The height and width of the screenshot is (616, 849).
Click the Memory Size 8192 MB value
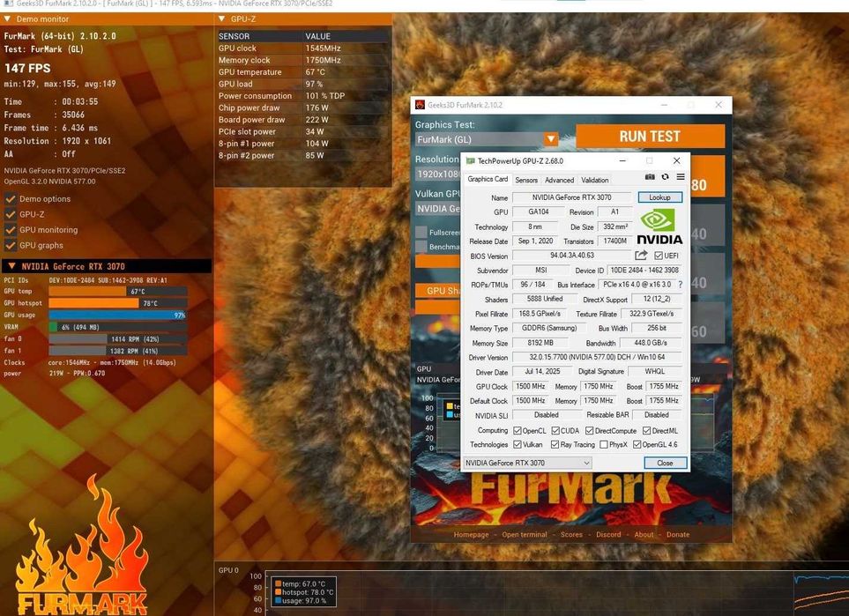(540, 343)
